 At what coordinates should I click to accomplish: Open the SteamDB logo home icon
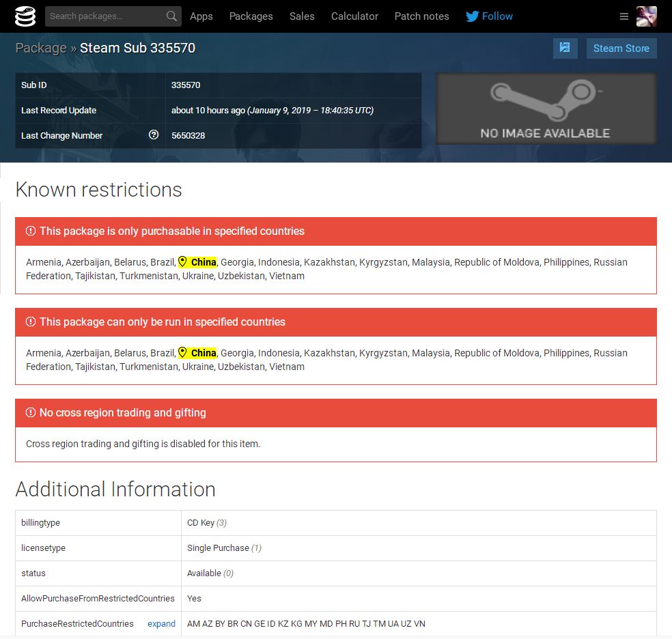coord(25,16)
